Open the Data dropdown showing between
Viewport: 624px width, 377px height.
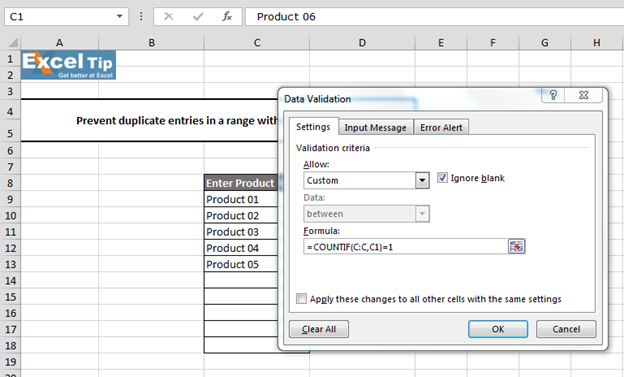[x=422, y=214]
